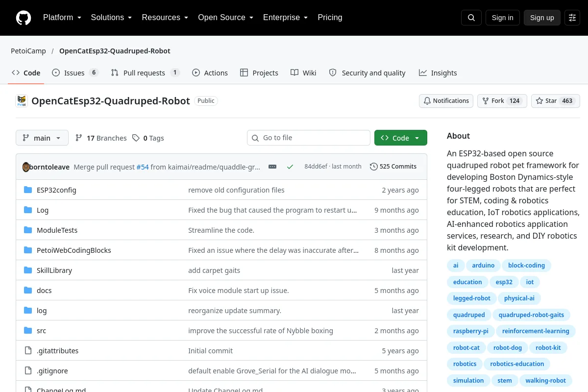Click the src folder icon
This screenshot has width=588, height=392.
click(28, 330)
